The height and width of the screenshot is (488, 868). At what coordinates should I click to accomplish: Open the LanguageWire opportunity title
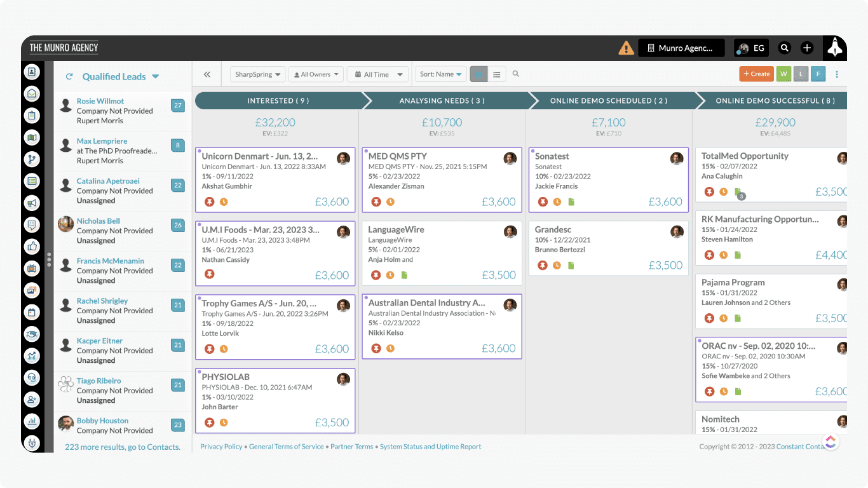coord(396,229)
